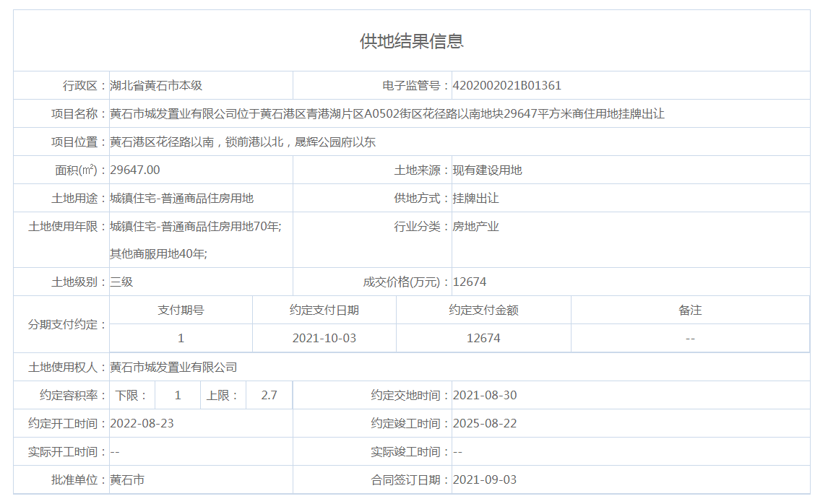Image resolution: width=815 pixels, height=504 pixels.
Task: Click the 批准单位 label
Action: click(79, 480)
